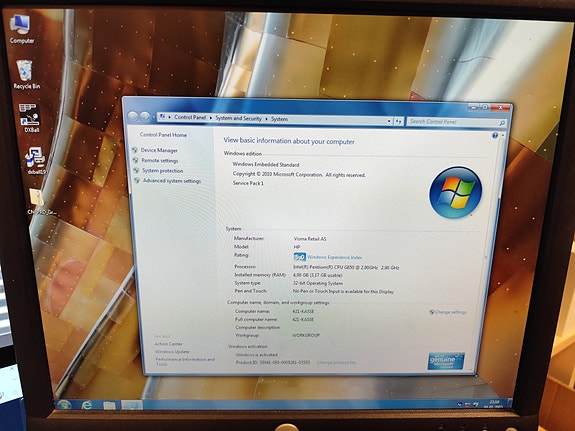Click the Back navigation arrow
Image resolution: width=575 pixels, height=431 pixels.
click(132, 117)
